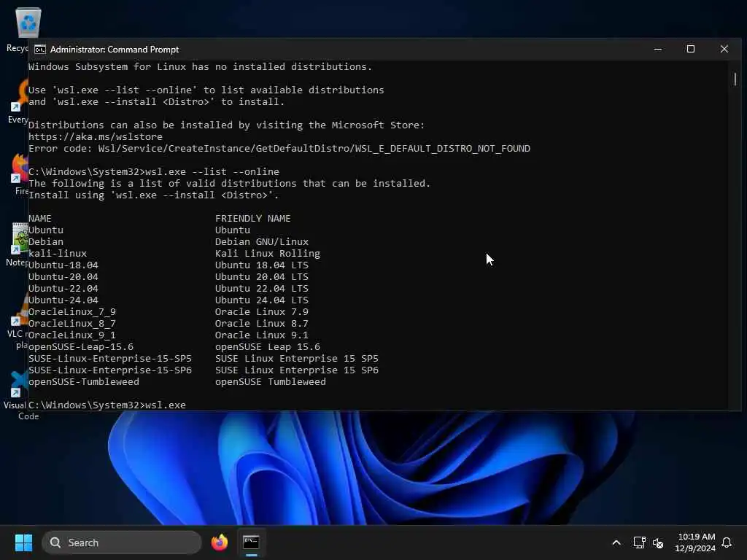Screen dimensions: 747x560
Task: Click the OracleLinux_8_7 distribution name
Action: pos(72,323)
